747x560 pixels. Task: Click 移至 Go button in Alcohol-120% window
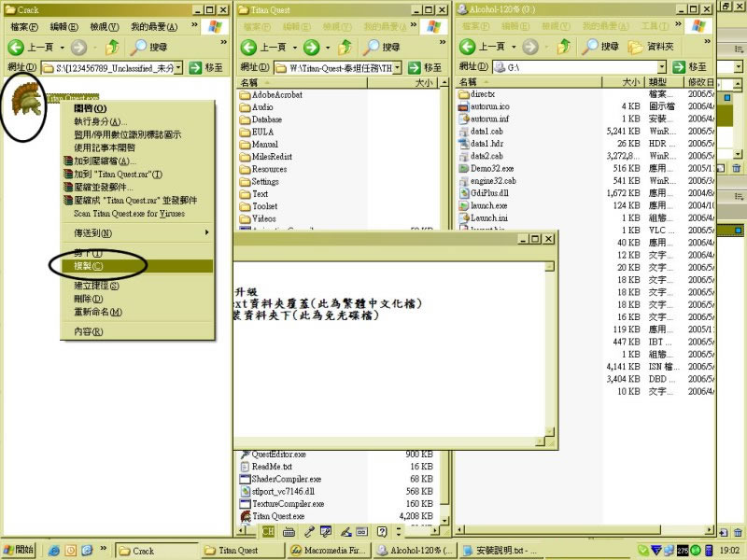pos(690,67)
